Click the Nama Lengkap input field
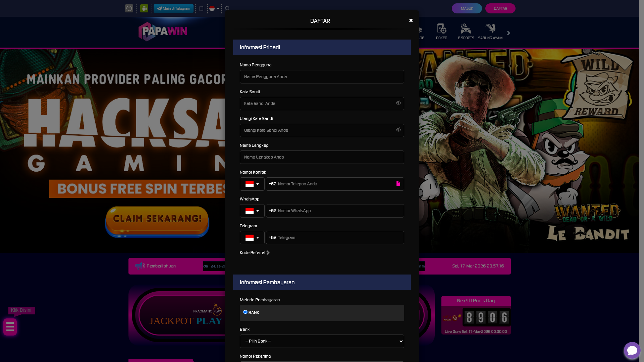The image size is (644, 362). (x=322, y=157)
